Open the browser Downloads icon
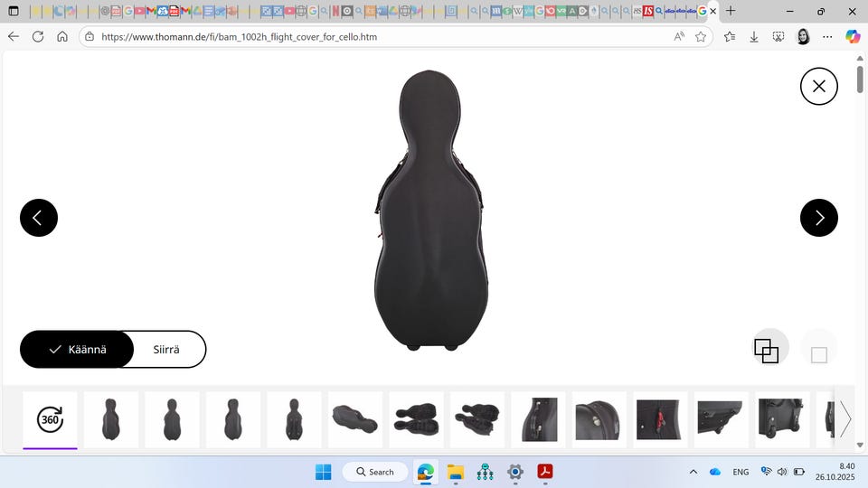This screenshot has height=488, width=868. pos(754,37)
